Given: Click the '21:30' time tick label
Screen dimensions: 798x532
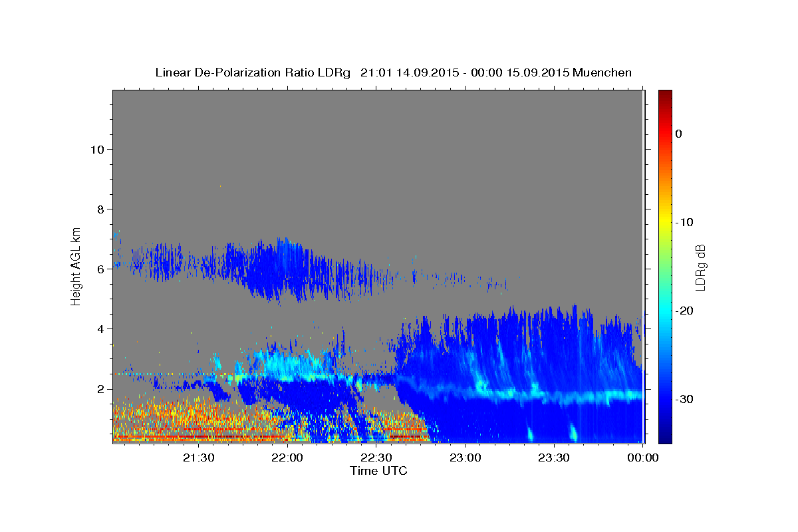Looking at the screenshot, I should [199, 458].
